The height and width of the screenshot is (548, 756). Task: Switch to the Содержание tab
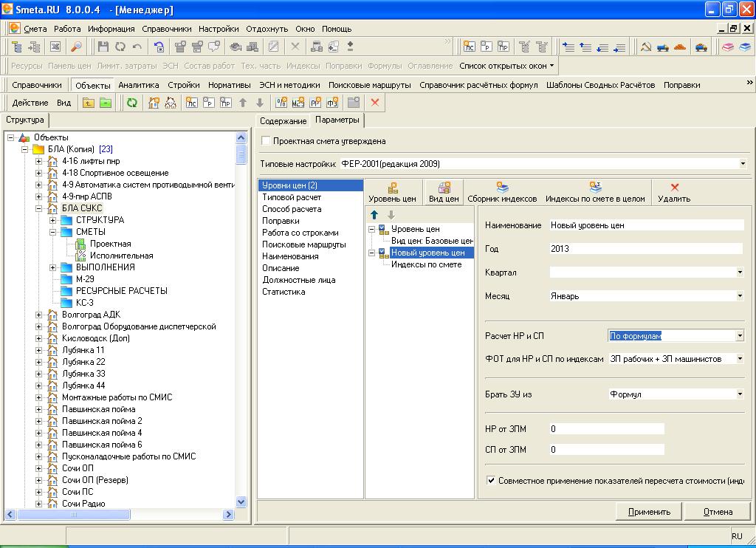(x=283, y=121)
